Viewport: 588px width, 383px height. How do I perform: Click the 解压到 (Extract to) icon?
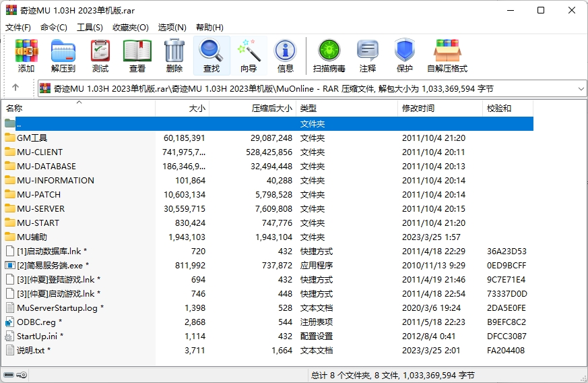click(x=63, y=55)
